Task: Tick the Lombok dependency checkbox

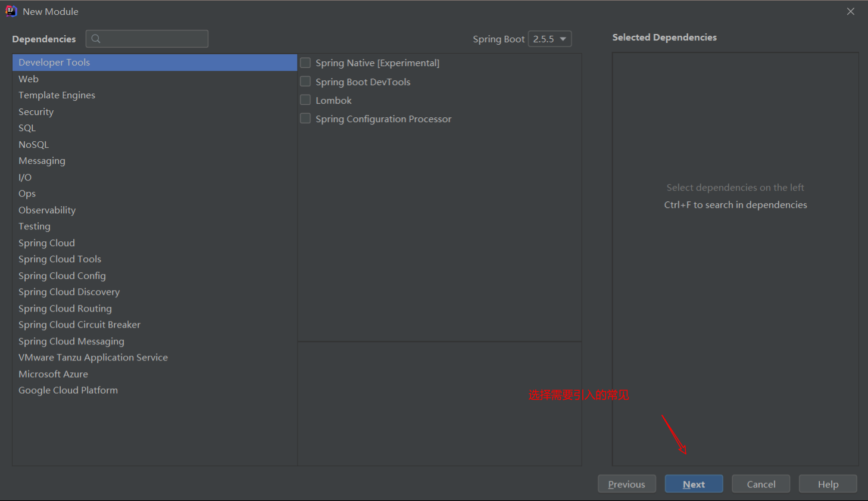Action: (x=305, y=100)
